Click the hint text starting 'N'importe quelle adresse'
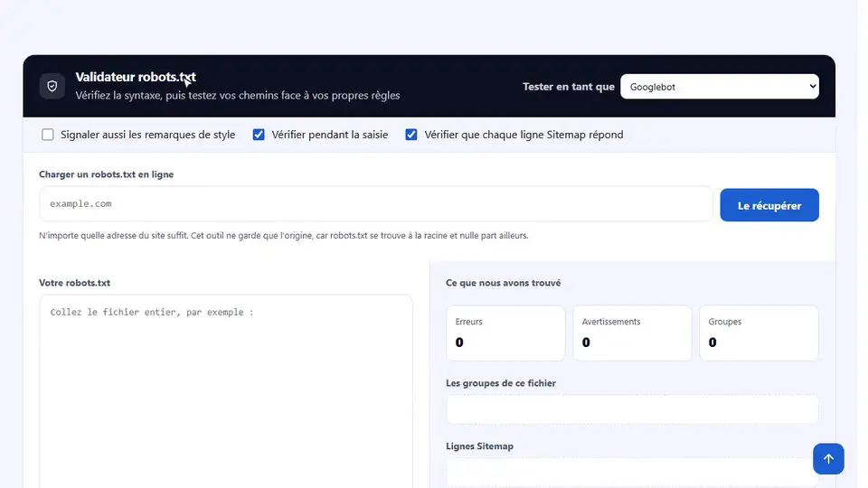Screen dimensions: 868x488 coord(283,236)
